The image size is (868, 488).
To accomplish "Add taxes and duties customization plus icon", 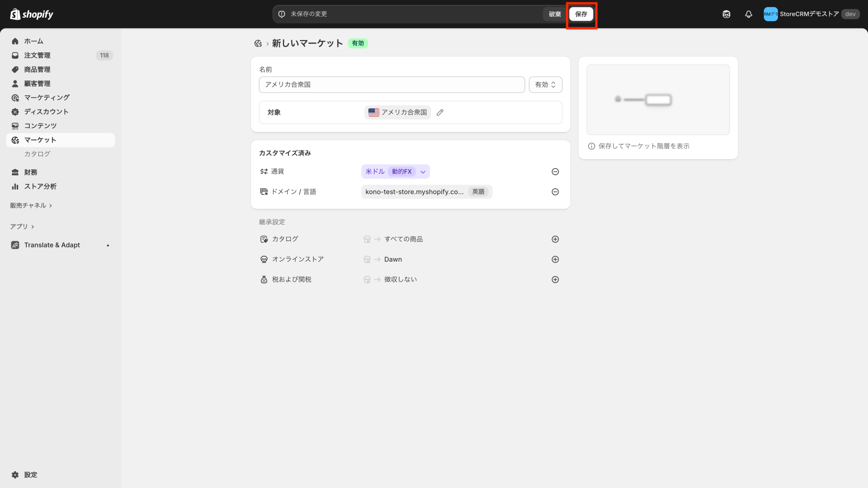I will (x=555, y=280).
